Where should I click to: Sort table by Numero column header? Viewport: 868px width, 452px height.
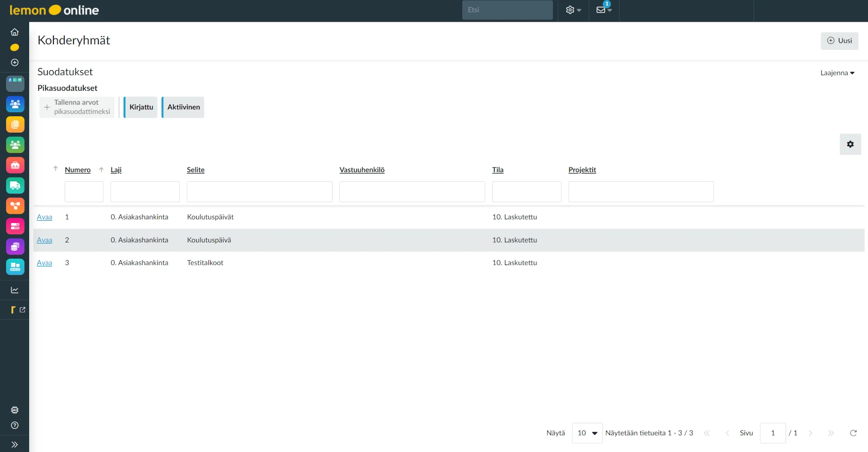[78, 170]
